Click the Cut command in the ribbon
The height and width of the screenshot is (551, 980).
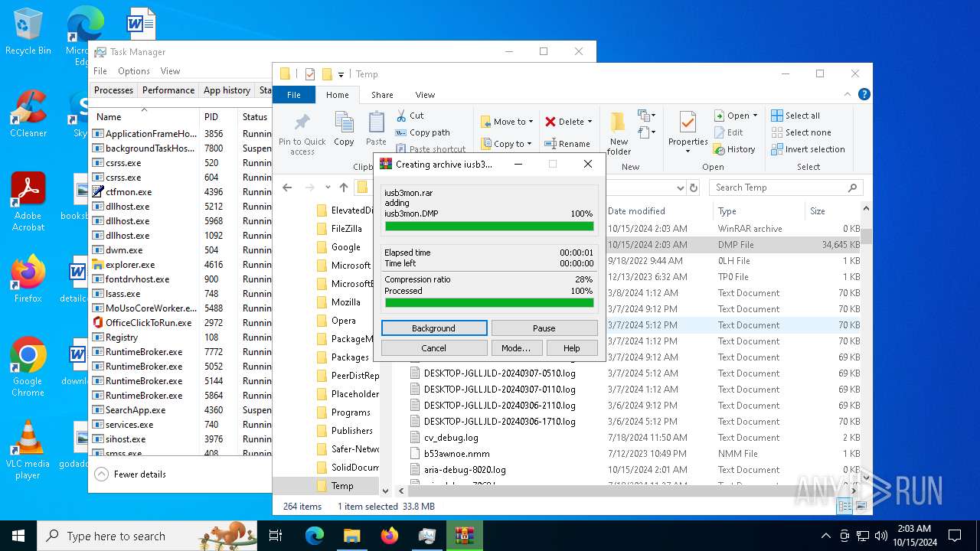(x=410, y=116)
